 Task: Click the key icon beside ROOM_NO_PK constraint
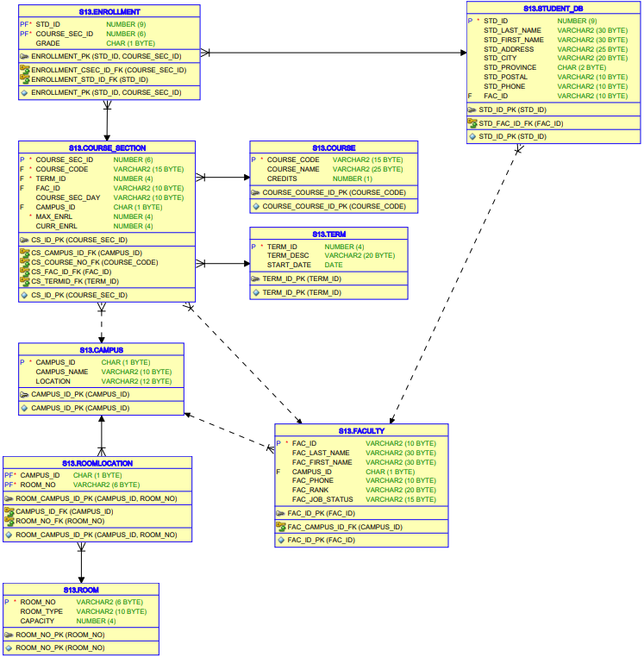pyautogui.click(x=9, y=635)
